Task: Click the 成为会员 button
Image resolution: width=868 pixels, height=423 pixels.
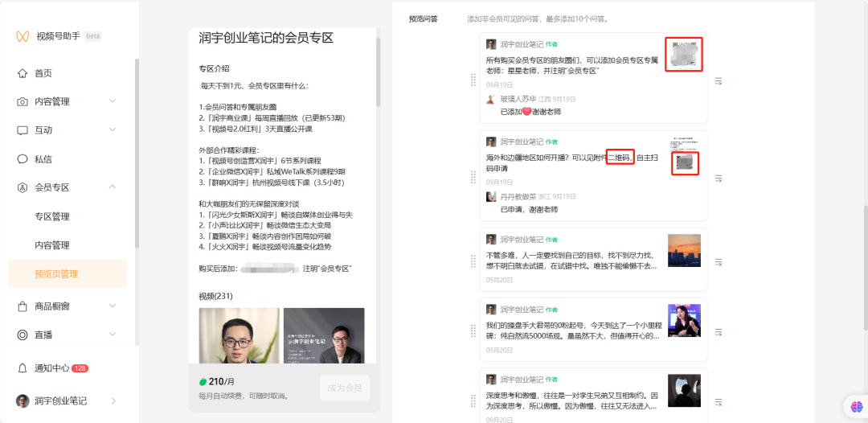Action: (x=344, y=388)
